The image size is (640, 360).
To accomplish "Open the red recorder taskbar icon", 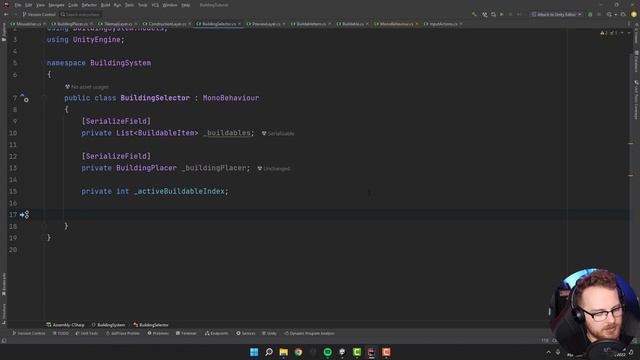I will click(386, 352).
